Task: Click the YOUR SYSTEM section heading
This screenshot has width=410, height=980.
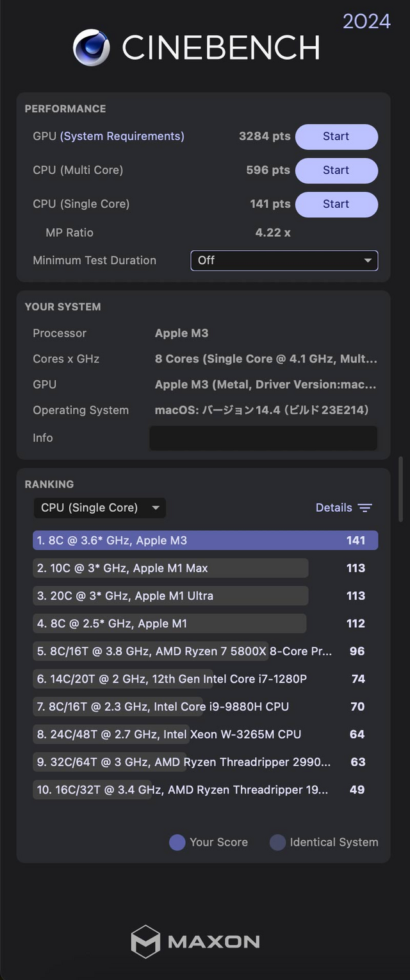Action: [63, 307]
